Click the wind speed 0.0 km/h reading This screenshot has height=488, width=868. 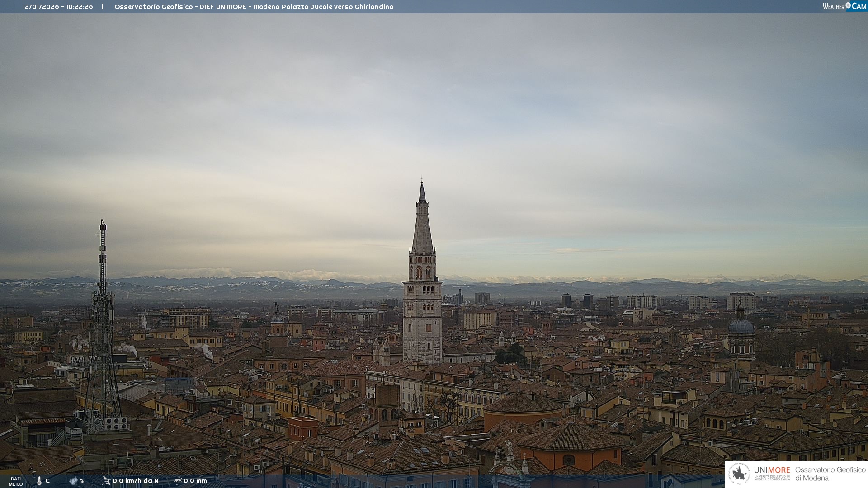(x=136, y=481)
